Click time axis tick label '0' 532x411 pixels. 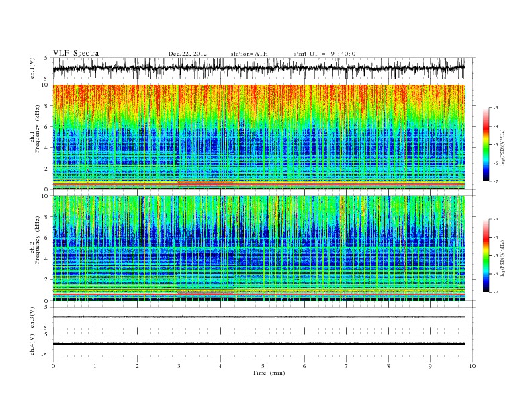coord(53,366)
